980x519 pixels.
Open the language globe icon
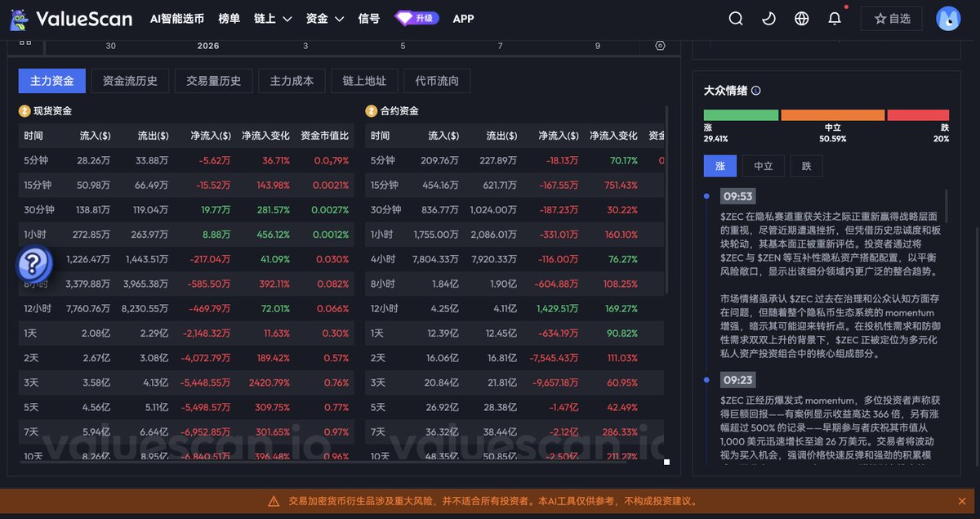[x=801, y=19]
